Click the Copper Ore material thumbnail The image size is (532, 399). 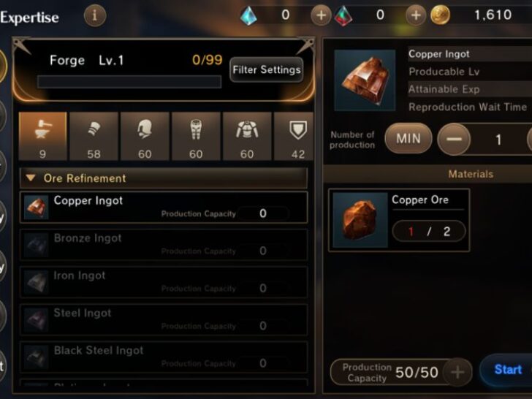tap(360, 220)
